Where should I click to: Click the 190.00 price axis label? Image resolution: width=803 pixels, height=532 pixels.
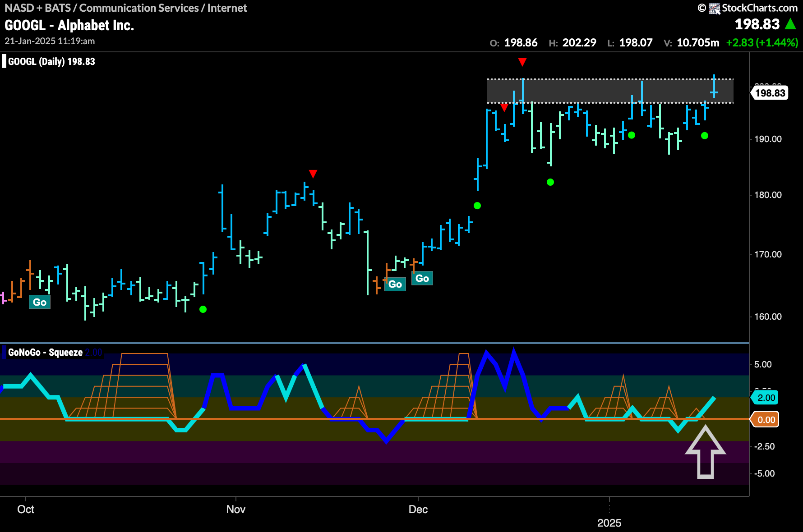coord(768,139)
